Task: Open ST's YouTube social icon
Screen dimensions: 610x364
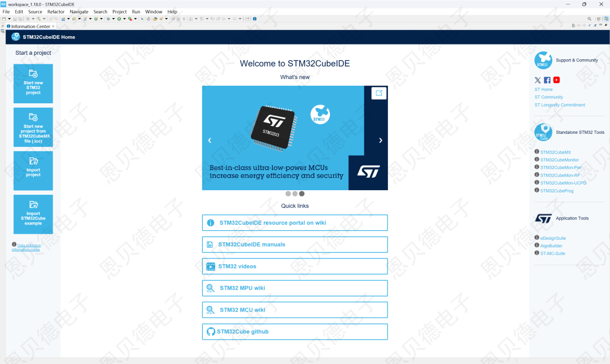Action: click(x=557, y=80)
